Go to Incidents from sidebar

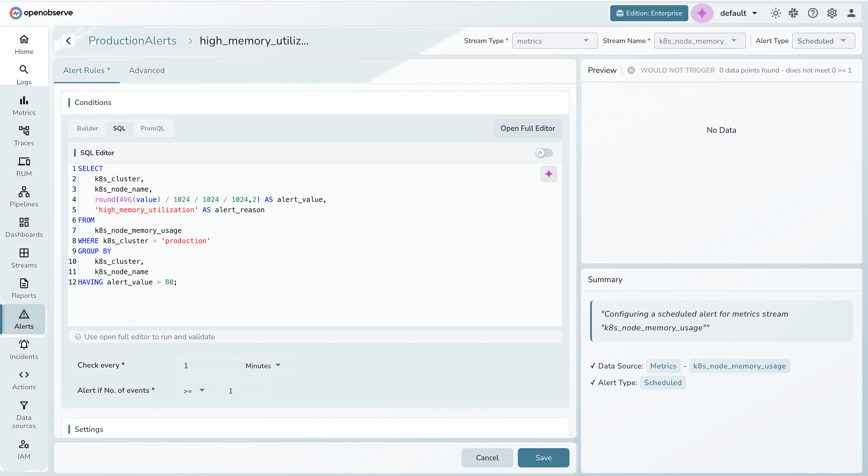[x=24, y=350]
